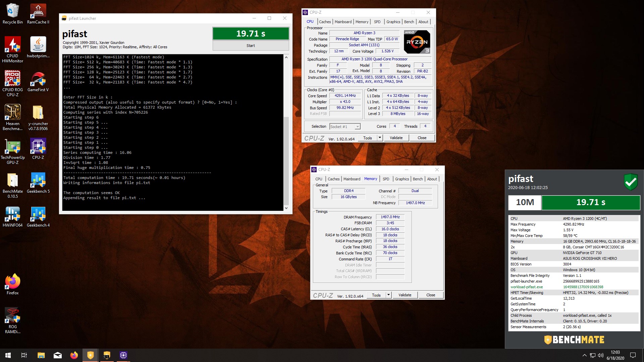Open Task View in taskbar

pyautogui.click(x=24, y=355)
